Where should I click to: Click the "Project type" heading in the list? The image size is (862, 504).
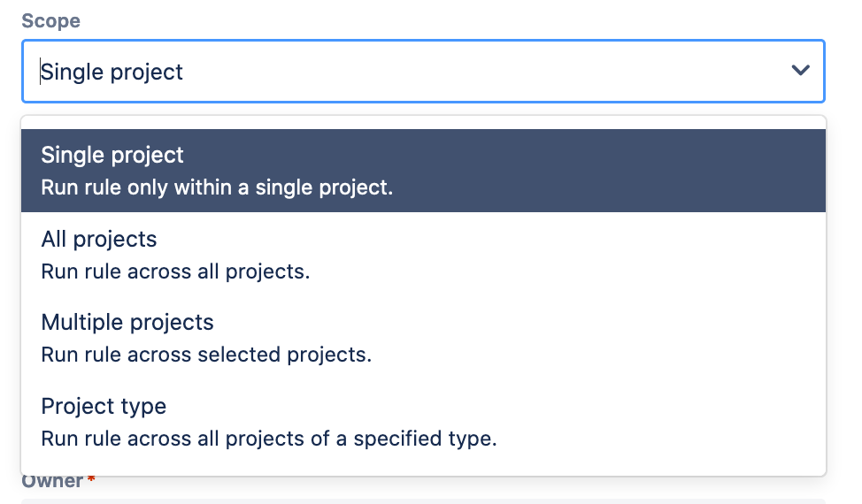click(104, 406)
